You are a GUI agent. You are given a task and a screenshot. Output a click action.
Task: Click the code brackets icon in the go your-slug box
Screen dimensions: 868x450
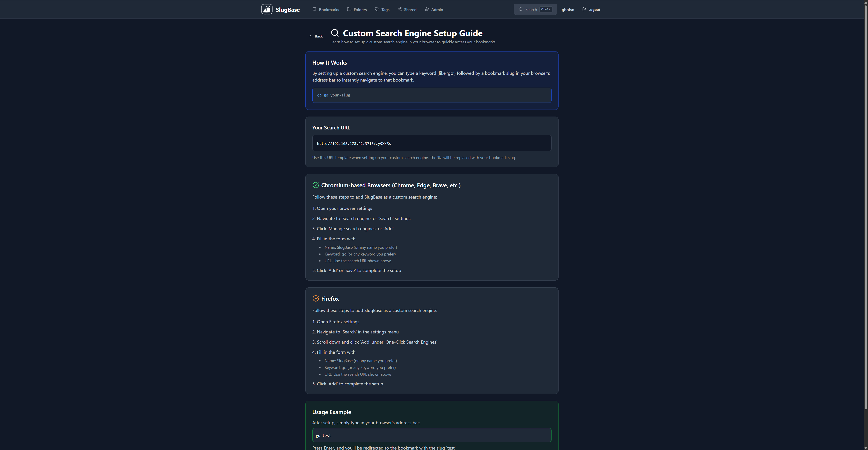[319, 95]
